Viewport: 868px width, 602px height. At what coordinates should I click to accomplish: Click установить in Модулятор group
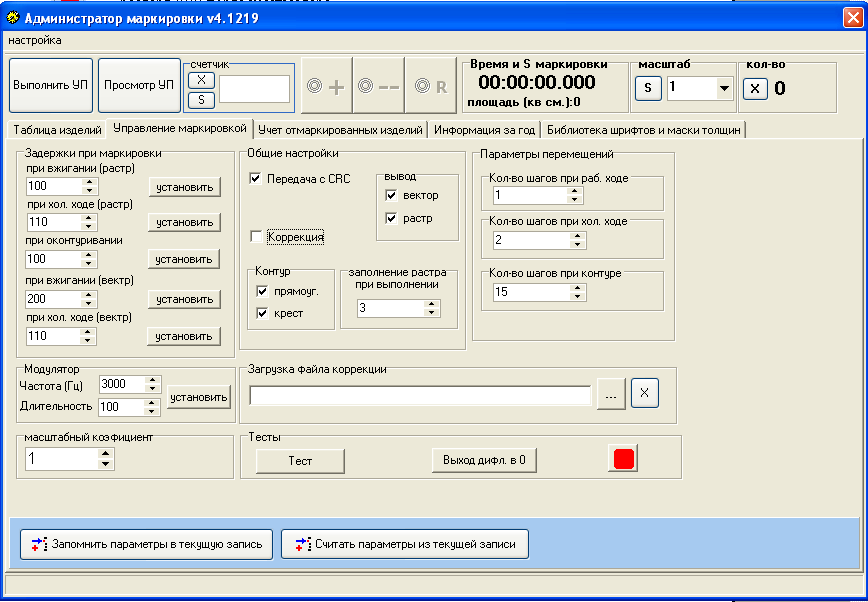[199, 397]
